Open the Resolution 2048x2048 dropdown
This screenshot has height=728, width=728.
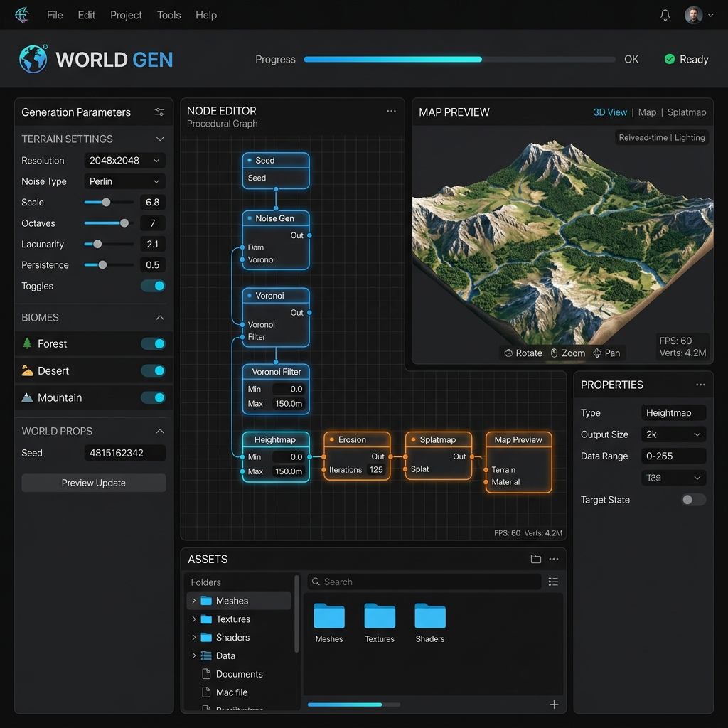click(x=125, y=160)
